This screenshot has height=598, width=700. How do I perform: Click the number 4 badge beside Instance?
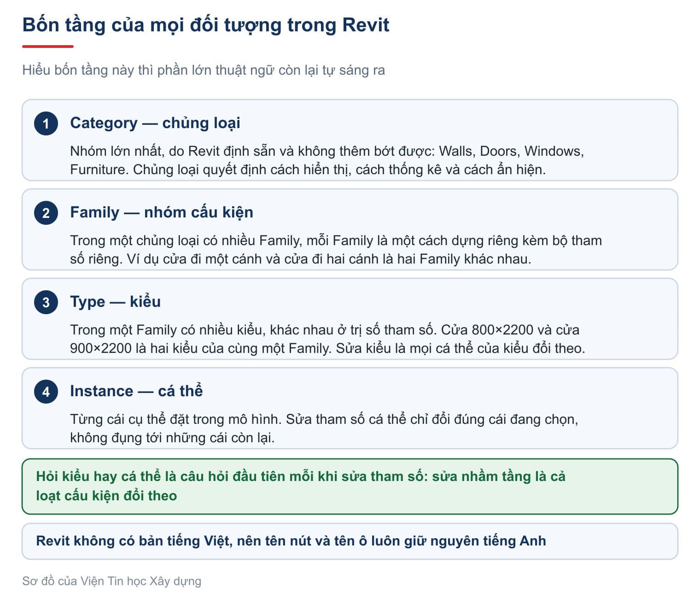point(46,392)
